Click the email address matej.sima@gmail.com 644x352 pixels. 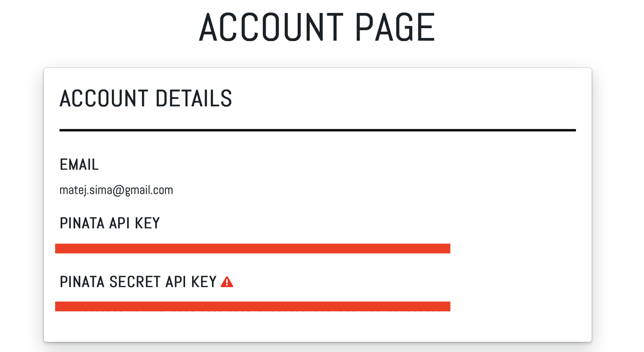click(x=116, y=190)
